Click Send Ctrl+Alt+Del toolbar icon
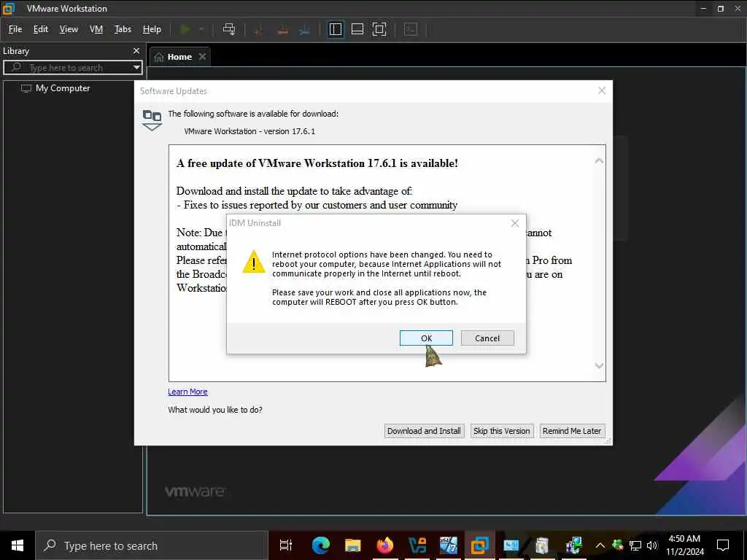747x560 pixels. 229,29
